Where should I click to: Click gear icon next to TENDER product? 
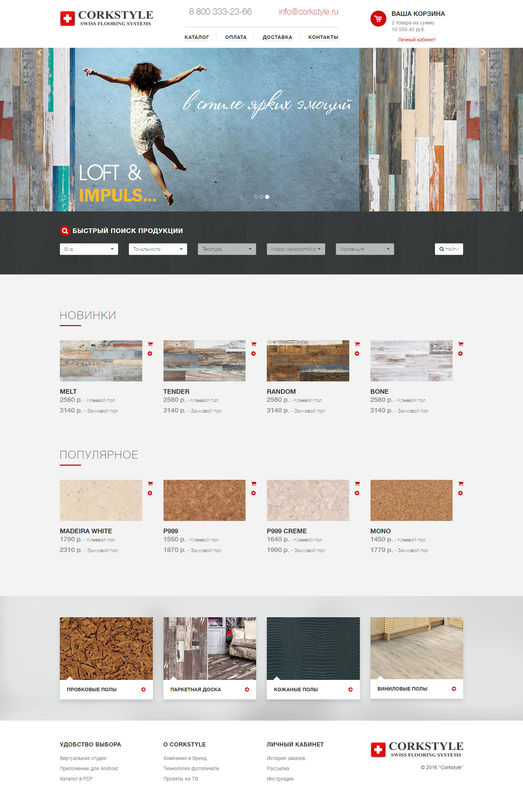coord(253,353)
